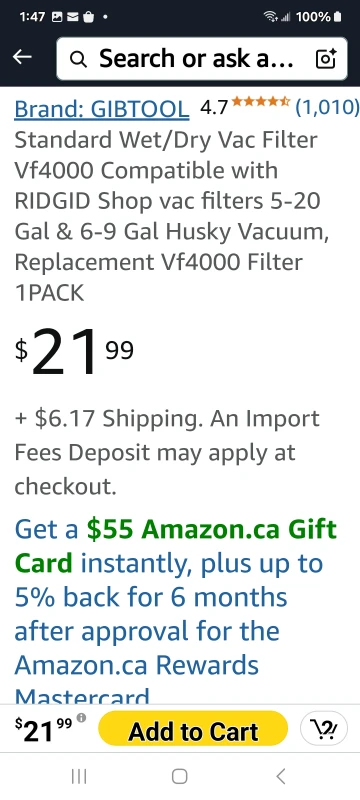Viewport: 360px width, 800px height.
Task: Tap info icon beside bottom price
Action: point(81,717)
